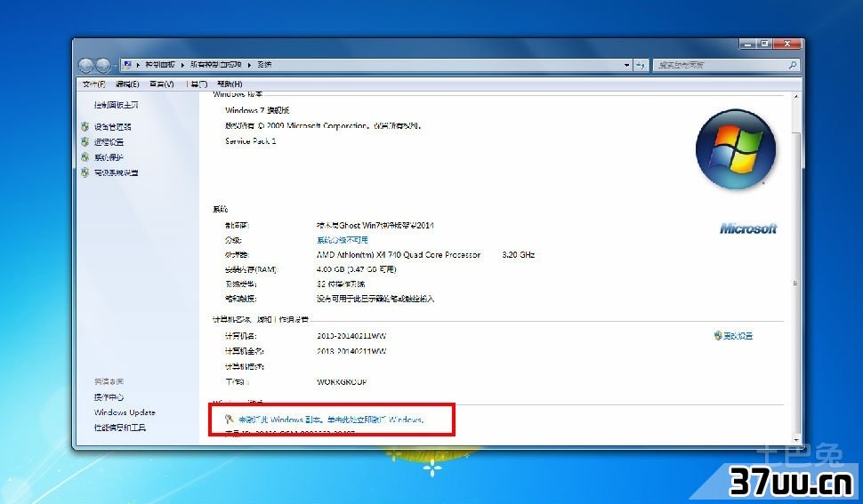The image size is (863, 504).
Task: Click the activate Windows now link
Action: pos(331,420)
